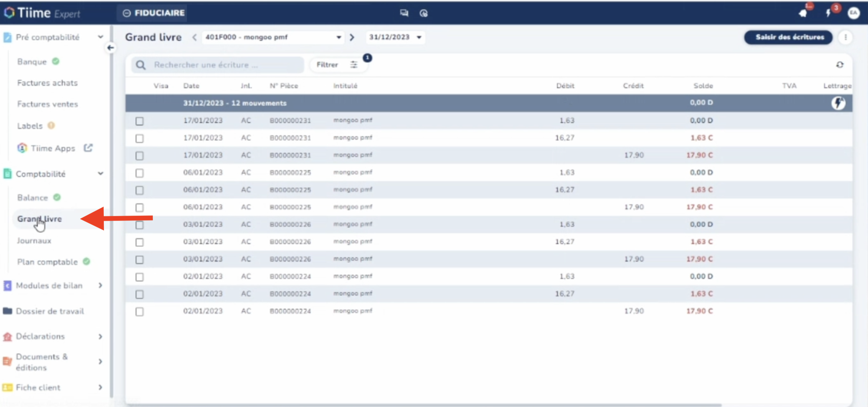The width and height of the screenshot is (868, 407).
Task: Click the Tiime Apps colored logo icon
Action: point(22,148)
